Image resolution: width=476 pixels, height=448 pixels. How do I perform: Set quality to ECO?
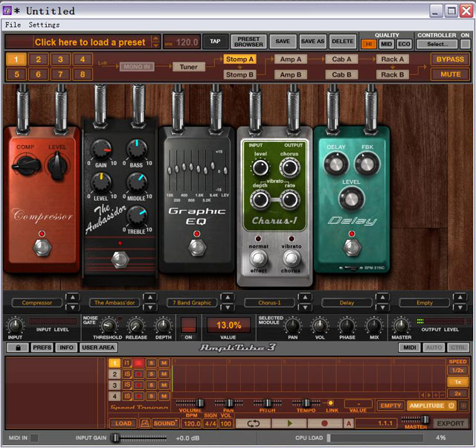click(x=404, y=44)
